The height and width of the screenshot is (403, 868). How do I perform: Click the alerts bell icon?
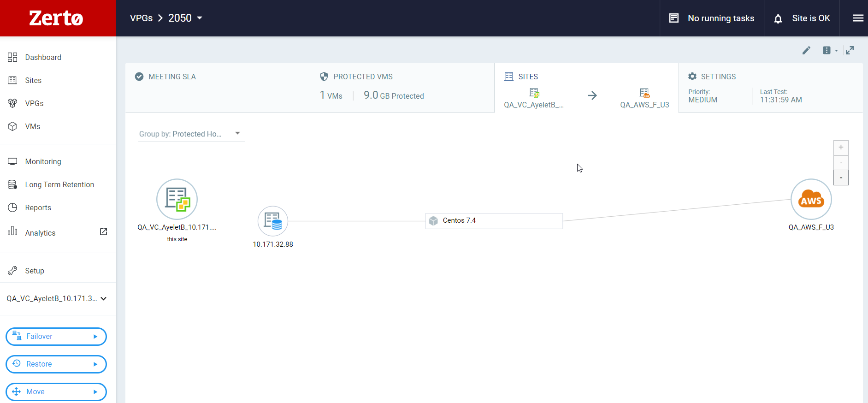point(778,18)
